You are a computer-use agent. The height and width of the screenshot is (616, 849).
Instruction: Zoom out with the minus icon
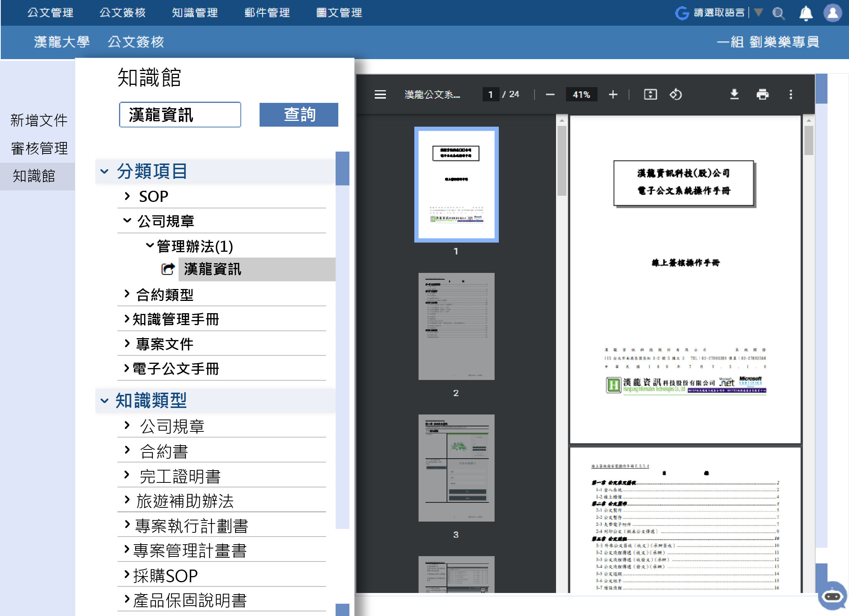550,94
